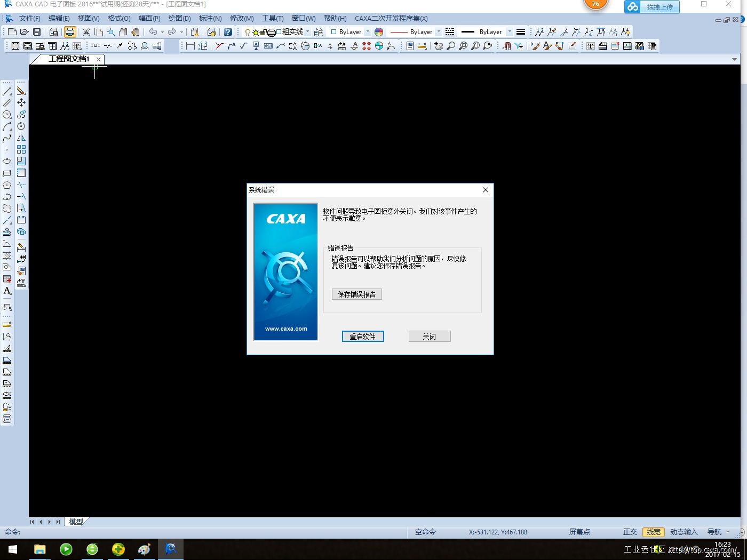Select the Circle drawing tool
The height and width of the screenshot is (560, 747).
point(7,115)
